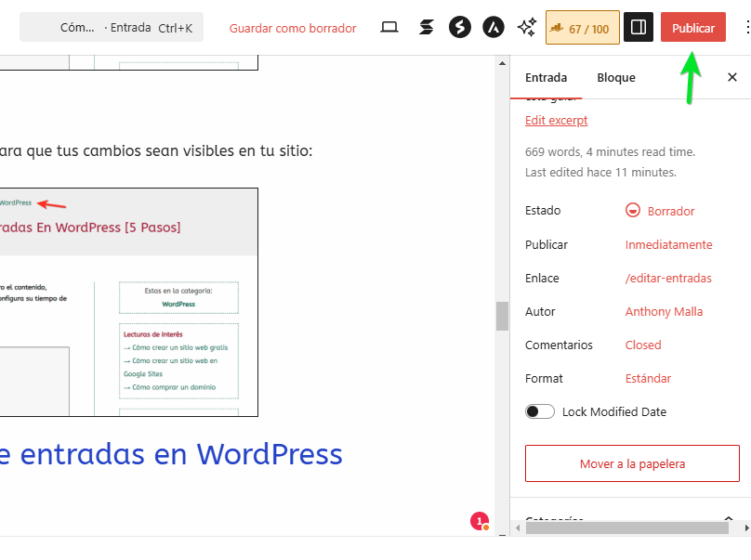
Task: Enable the Lock Modified Date toggle
Action: click(x=539, y=410)
